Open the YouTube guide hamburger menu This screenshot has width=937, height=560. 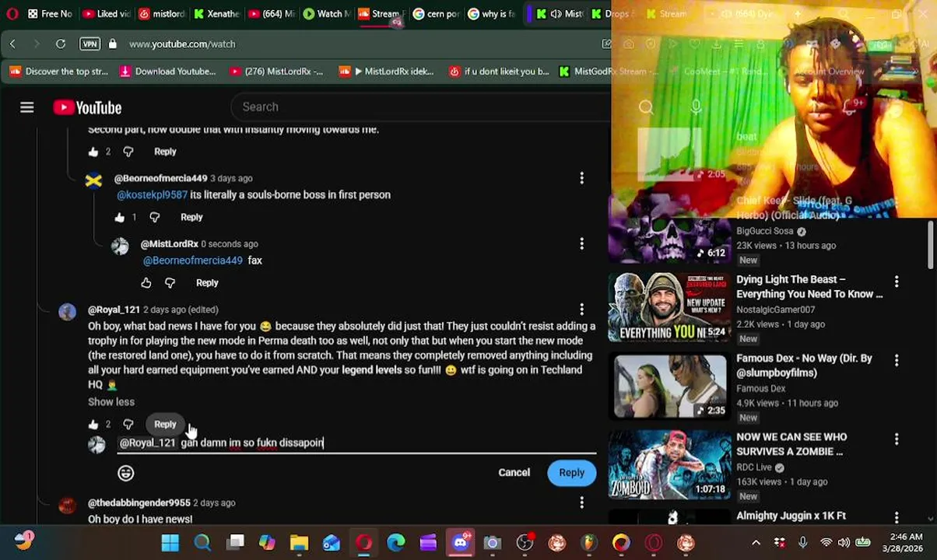[27, 107]
